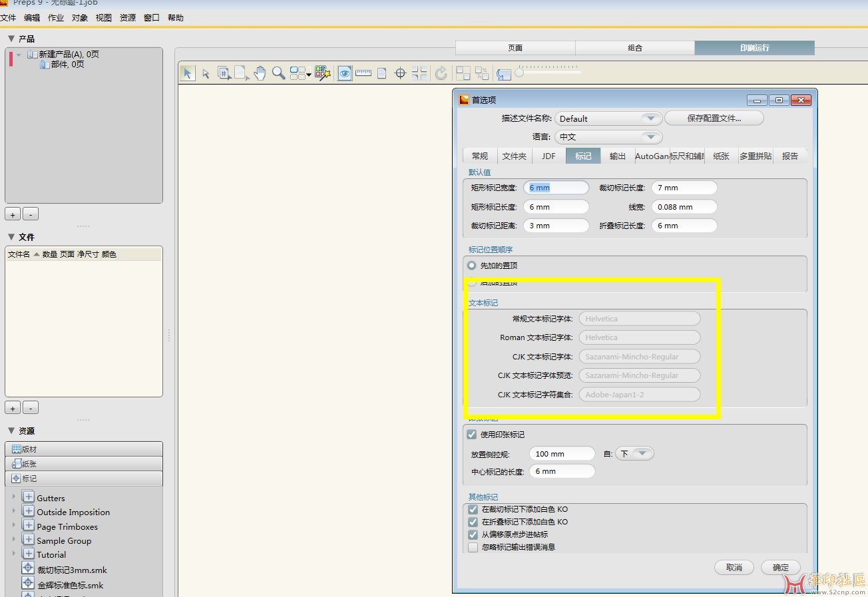Toggle 在裁切标记下添加白色 KO checkbox
The width and height of the screenshot is (868, 597).
click(x=473, y=510)
